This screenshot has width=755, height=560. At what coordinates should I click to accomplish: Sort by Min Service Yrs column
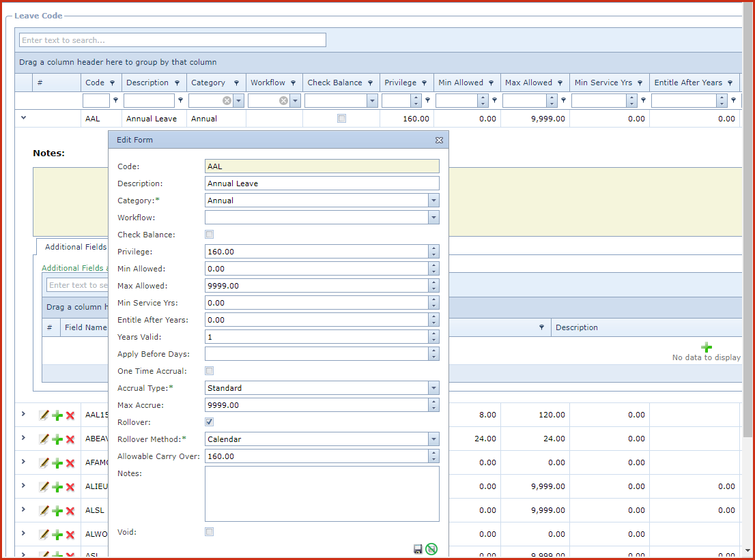click(x=603, y=83)
